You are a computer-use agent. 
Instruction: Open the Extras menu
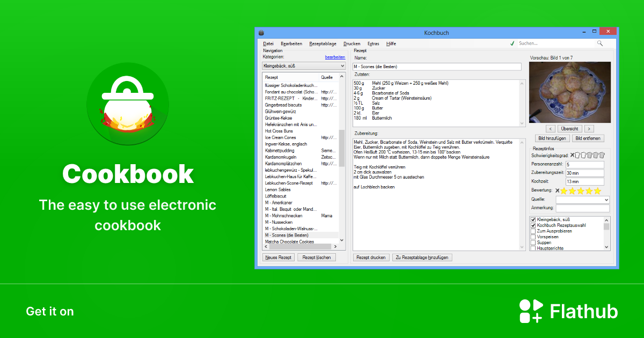(x=373, y=43)
